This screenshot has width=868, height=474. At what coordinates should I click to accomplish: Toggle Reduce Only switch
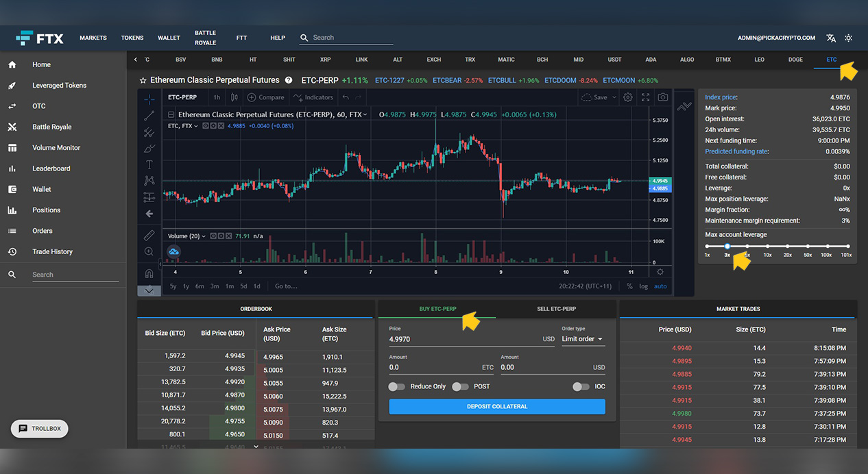(x=397, y=386)
